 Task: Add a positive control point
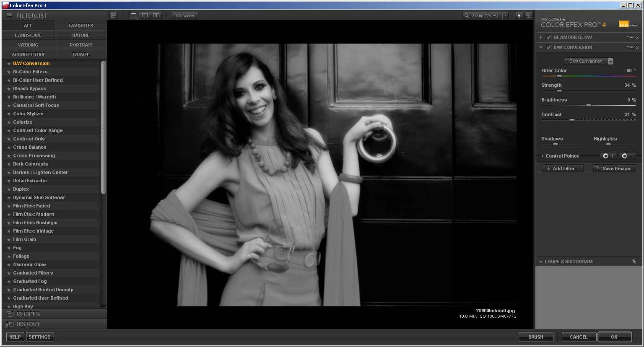click(608, 156)
